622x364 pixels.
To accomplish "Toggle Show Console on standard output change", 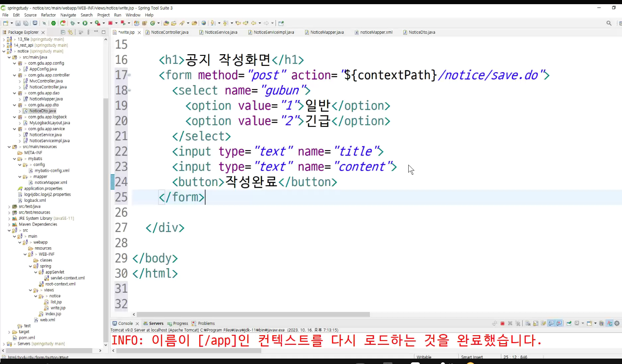I will pos(551,323).
